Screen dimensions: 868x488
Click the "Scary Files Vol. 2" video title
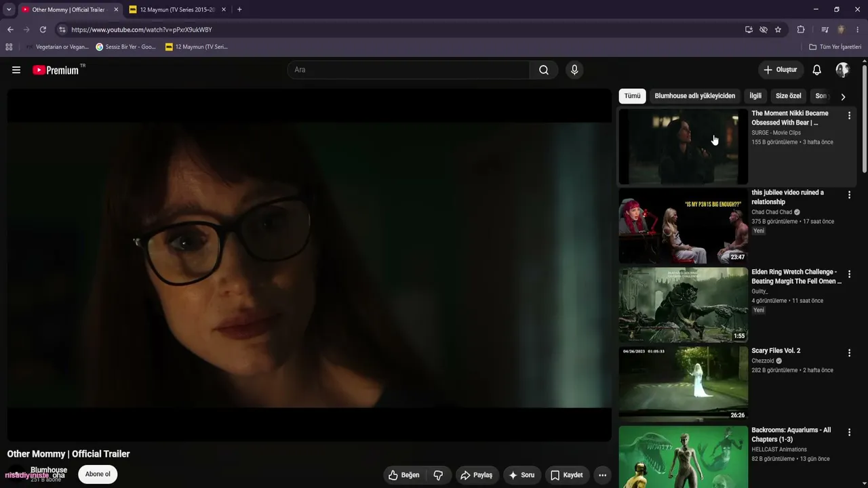point(776,350)
